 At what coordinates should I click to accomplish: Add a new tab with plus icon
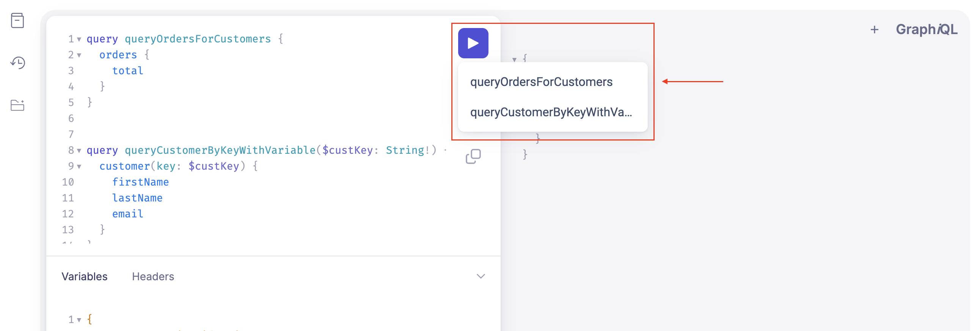tap(874, 30)
